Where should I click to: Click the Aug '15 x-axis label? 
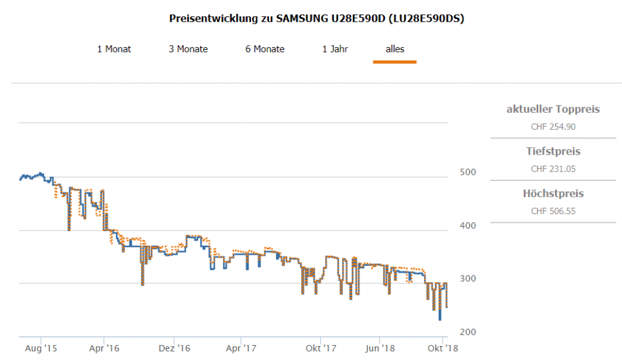(43, 349)
